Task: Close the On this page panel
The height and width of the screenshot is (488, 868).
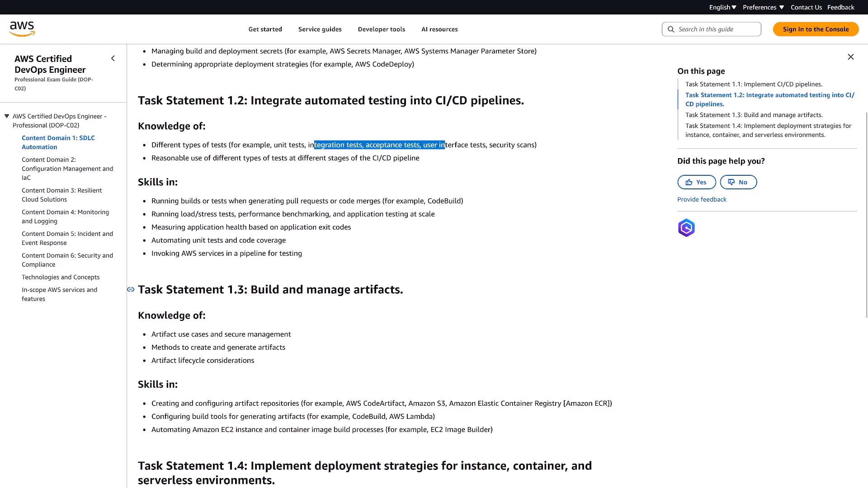Action: (850, 57)
